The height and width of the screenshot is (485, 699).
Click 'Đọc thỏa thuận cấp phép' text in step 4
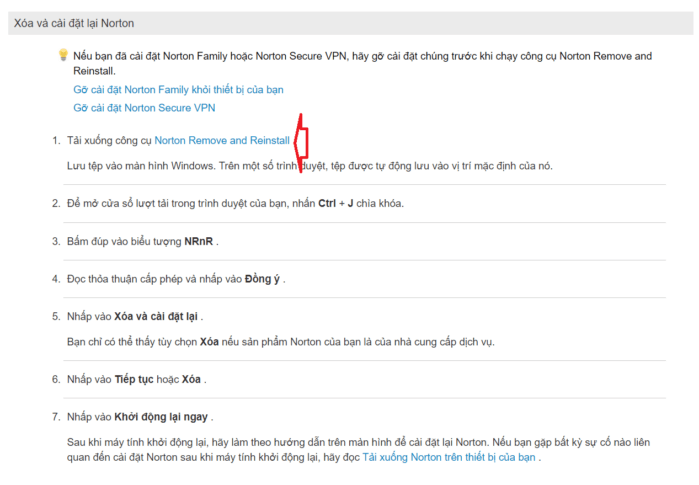click(x=125, y=279)
